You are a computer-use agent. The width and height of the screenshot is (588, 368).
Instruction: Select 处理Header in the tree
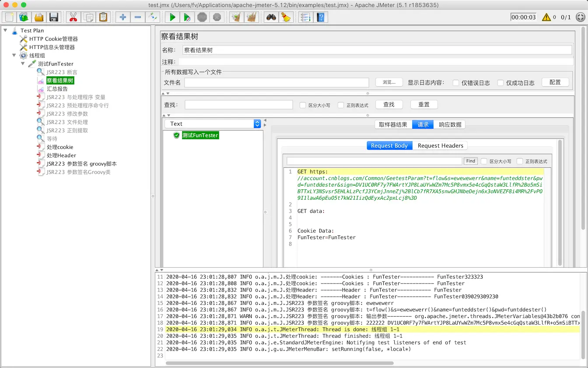(61, 156)
